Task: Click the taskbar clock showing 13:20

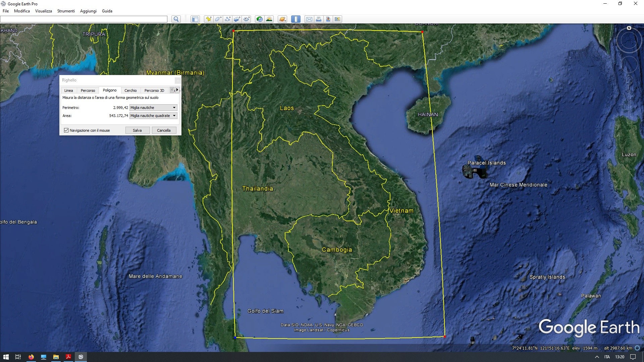Action: click(x=620, y=357)
